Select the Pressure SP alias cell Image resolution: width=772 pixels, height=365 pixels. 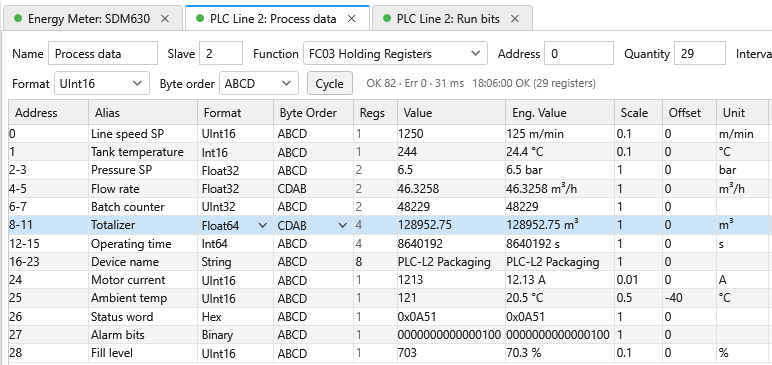point(143,170)
